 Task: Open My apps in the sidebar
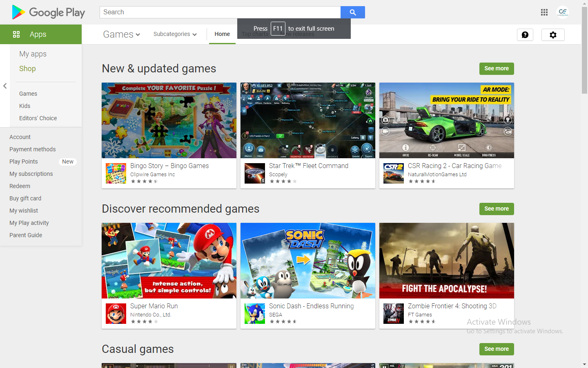coord(33,54)
